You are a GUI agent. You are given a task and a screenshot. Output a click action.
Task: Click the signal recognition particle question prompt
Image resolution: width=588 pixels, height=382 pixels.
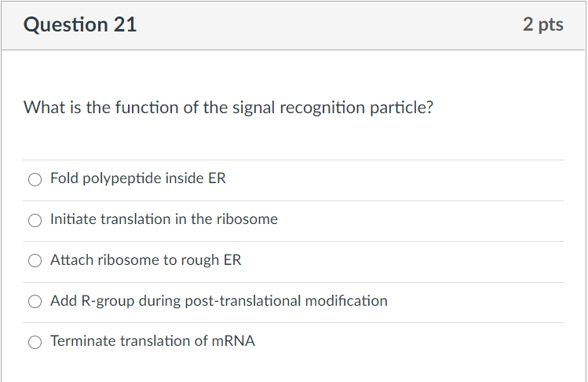[228, 108]
